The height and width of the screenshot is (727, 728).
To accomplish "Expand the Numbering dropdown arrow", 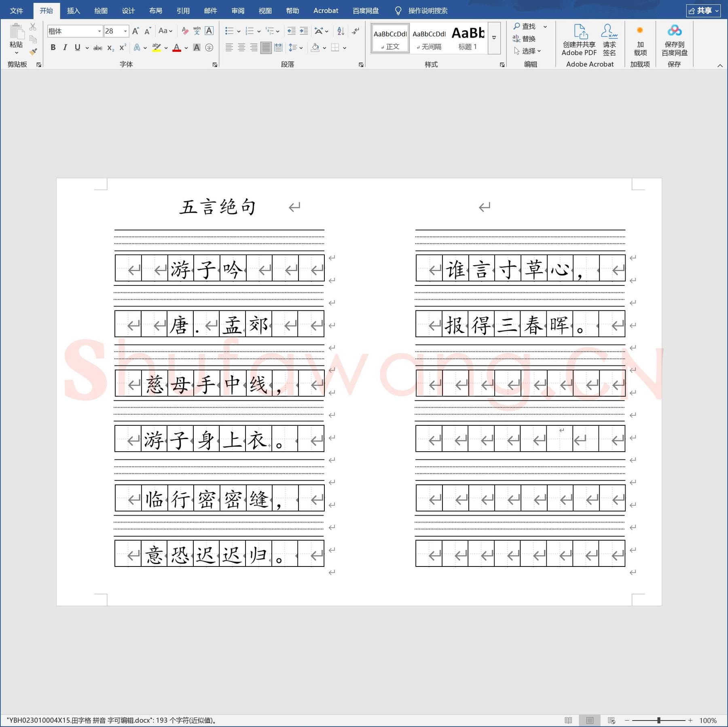I will [259, 31].
